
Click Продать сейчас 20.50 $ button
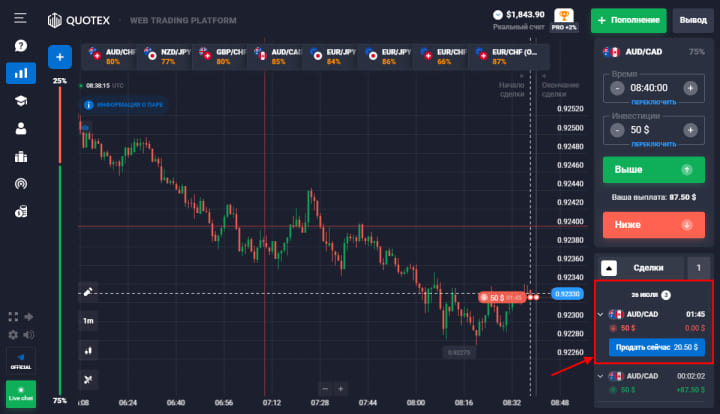657,346
